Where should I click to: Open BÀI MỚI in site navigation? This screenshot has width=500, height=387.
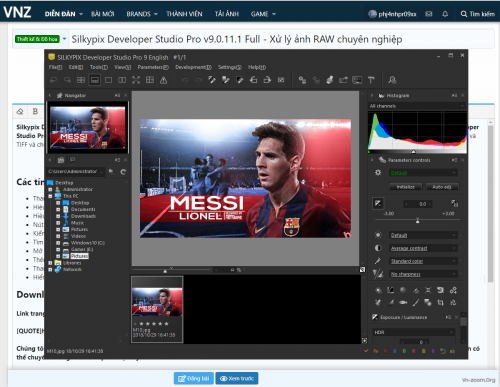click(x=103, y=14)
